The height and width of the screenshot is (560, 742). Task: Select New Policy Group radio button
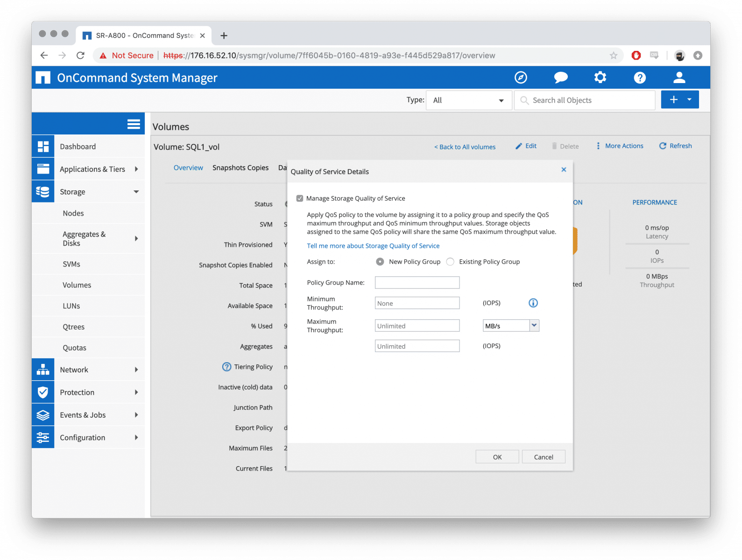pos(380,262)
